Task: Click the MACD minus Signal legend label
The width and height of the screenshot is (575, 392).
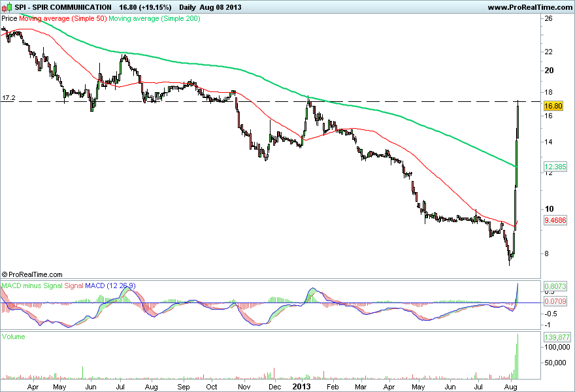Action: pyautogui.click(x=32, y=286)
